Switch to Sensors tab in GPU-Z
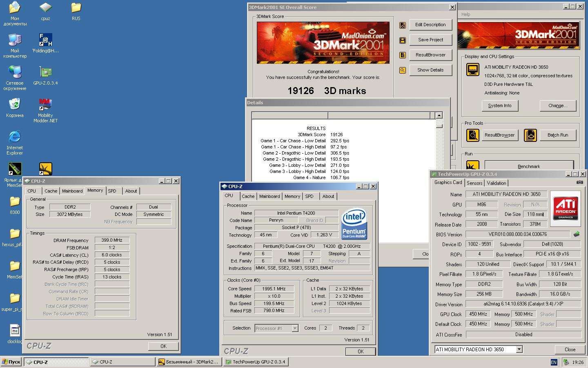The image size is (588, 368). [x=474, y=183]
